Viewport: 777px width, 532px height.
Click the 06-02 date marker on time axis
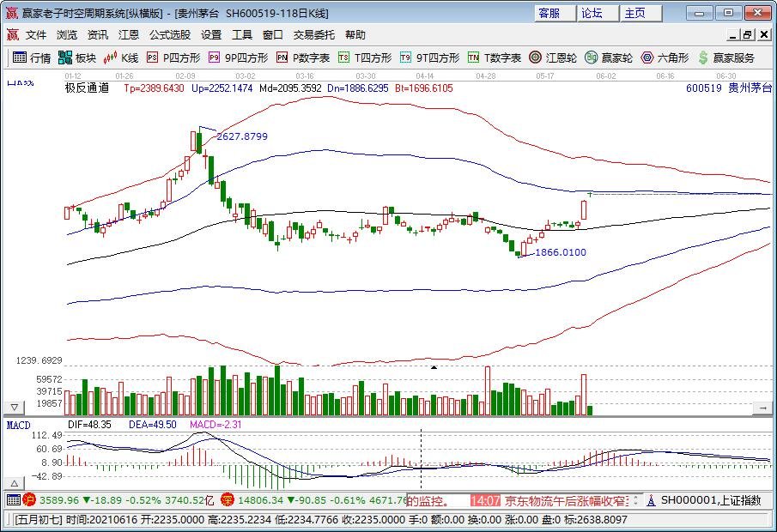pos(605,76)
